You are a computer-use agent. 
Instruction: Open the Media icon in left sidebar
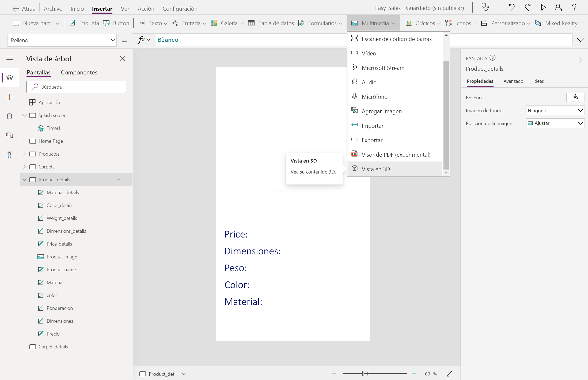pyautogui.click(x=10, y=136)
